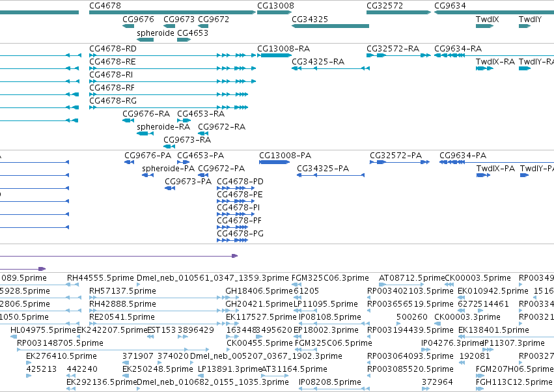Select EST LP11095.5prime

click(x=325, y=304)
